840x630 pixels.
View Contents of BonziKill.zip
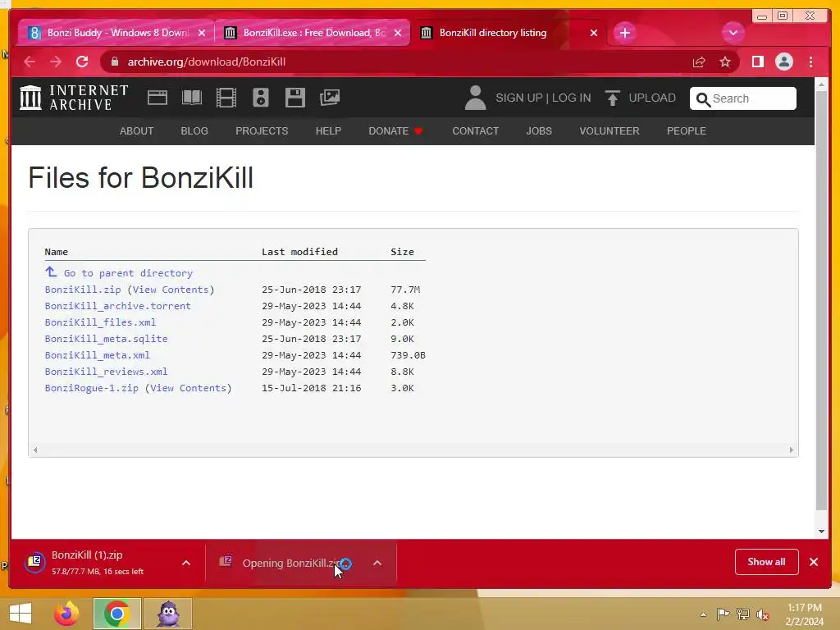click(171, 290)
